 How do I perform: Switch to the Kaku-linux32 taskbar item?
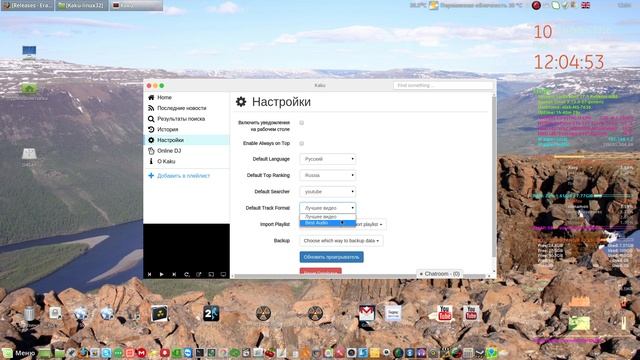coord(82,5)
